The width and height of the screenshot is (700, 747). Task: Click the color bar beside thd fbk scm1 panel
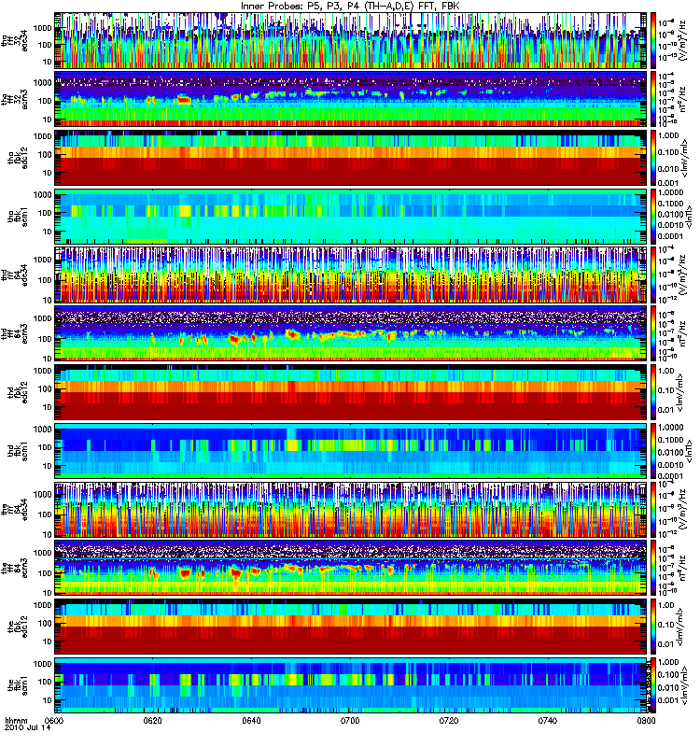tap(653, 451)
